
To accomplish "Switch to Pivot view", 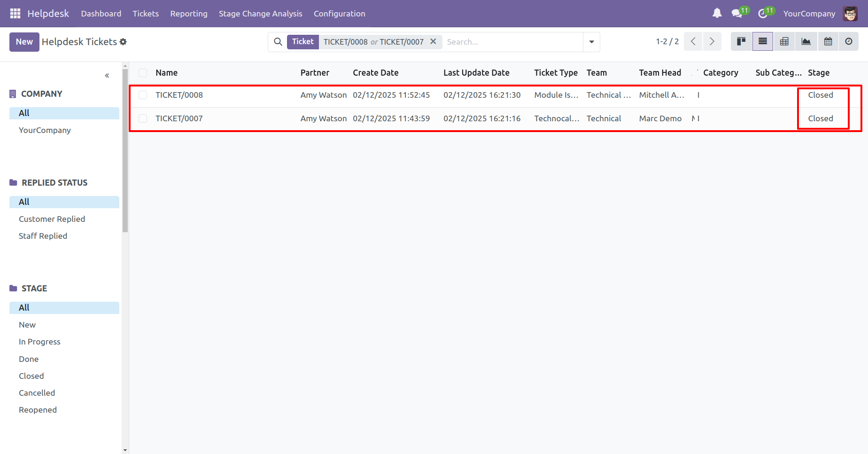I will coord(784,42).
